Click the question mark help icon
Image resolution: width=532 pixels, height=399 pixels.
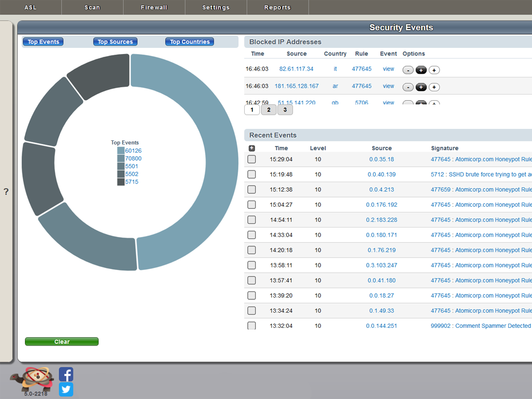(6, 192)
